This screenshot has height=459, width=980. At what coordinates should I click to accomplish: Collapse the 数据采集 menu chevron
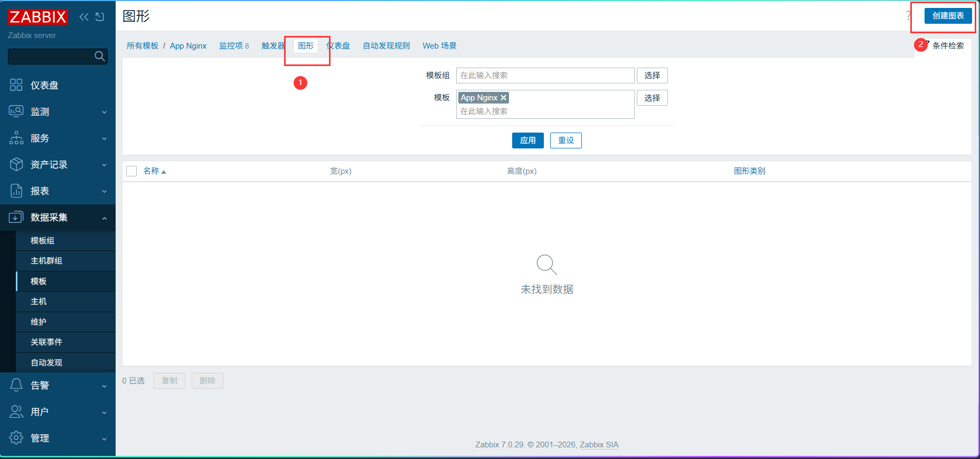pos(105,218)
